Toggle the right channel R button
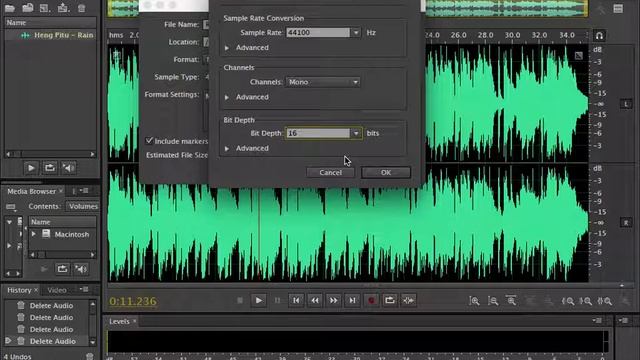Viewport: 640px width, 360px height. [x=626, y=222]
